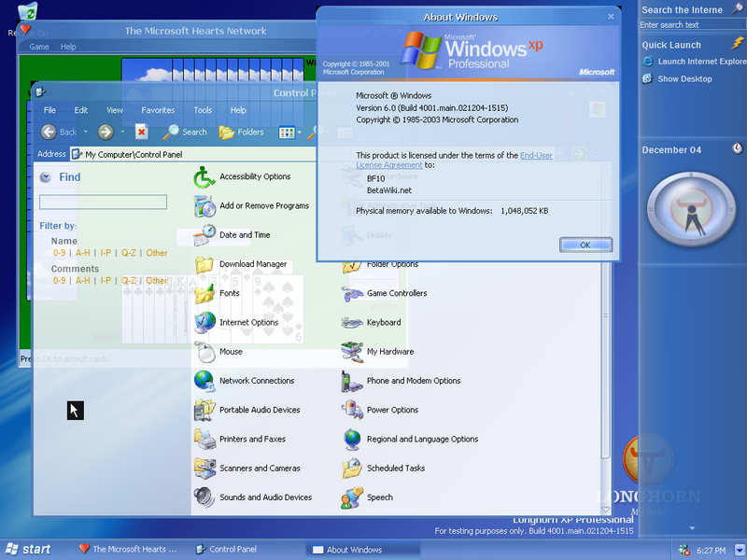Filter Comments by I-P
The height and width of the screenshot is (560, 747).
coord(106,281)
